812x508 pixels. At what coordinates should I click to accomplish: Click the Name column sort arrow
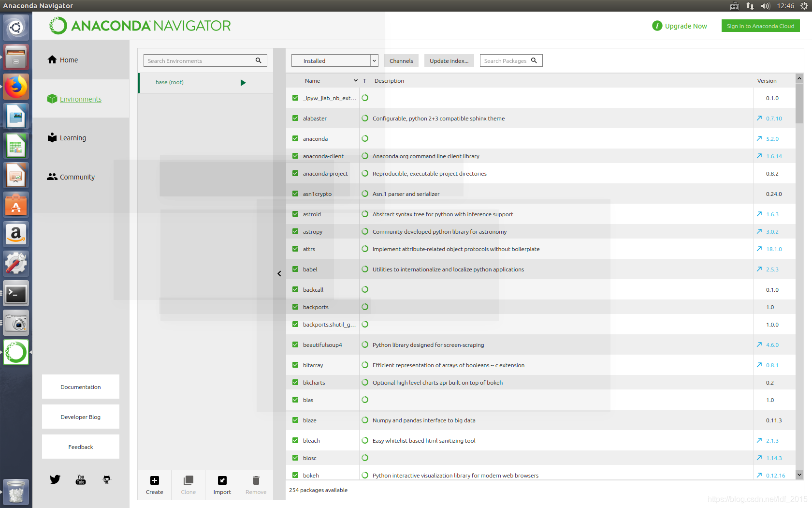pos(356,81)
